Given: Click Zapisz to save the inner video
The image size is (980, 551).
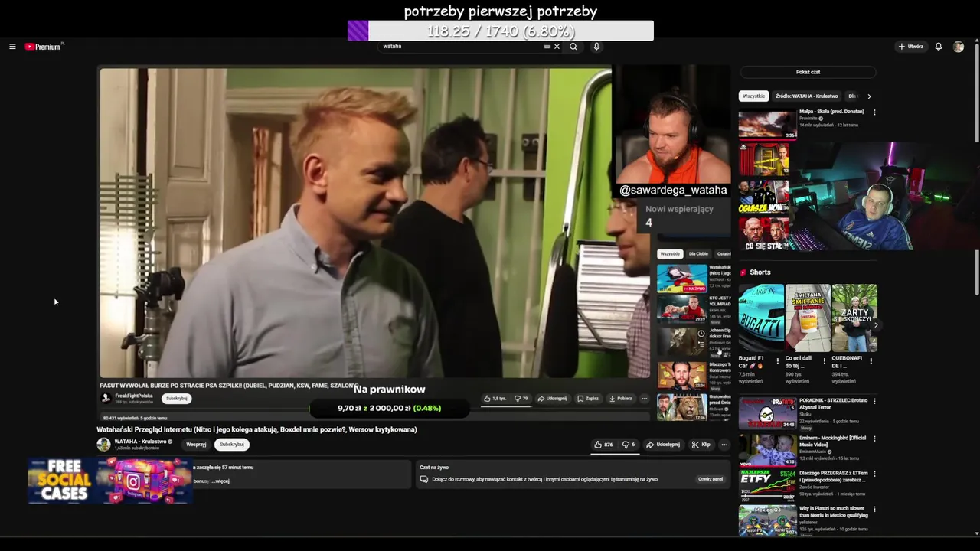Looking at the screenshot, I should tap(588, 399).
